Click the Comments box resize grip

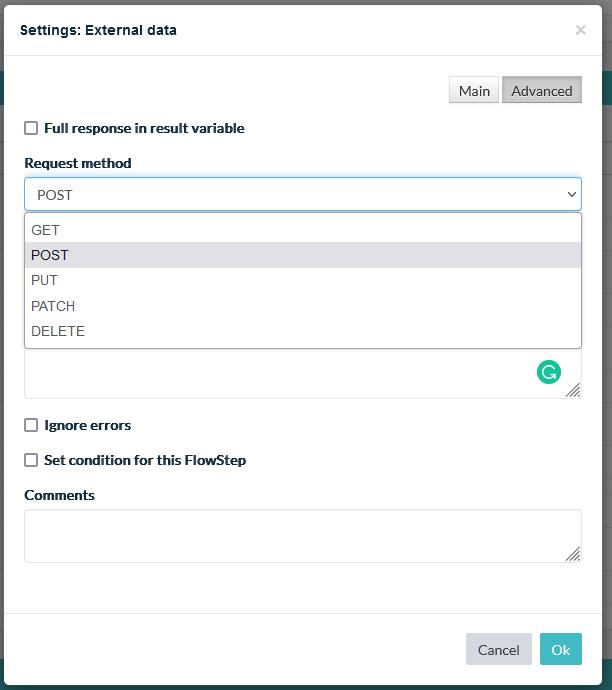click(573, 554)
